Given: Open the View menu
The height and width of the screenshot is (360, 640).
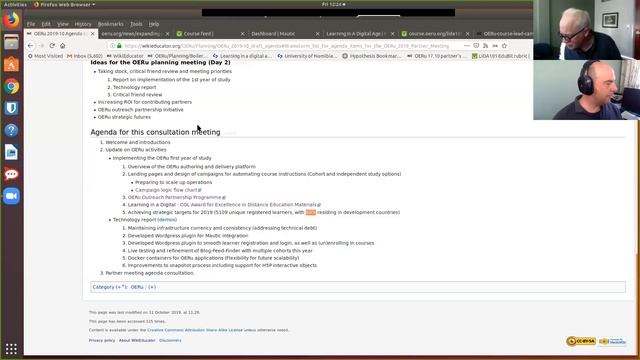Looking at the screenshot, I should [62, 24].
